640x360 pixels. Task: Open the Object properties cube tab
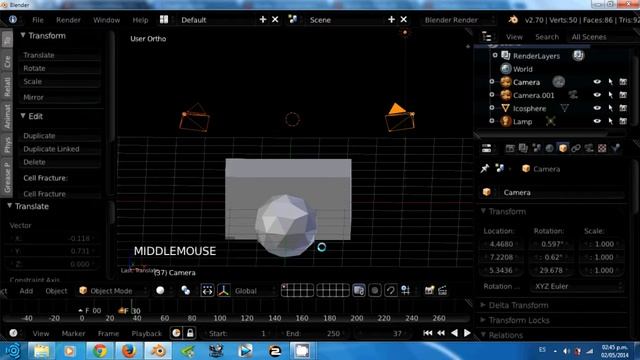(562, 148)
